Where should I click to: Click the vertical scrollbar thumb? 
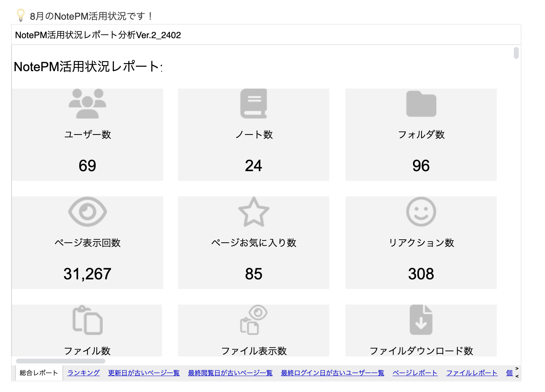pos(516,53)
